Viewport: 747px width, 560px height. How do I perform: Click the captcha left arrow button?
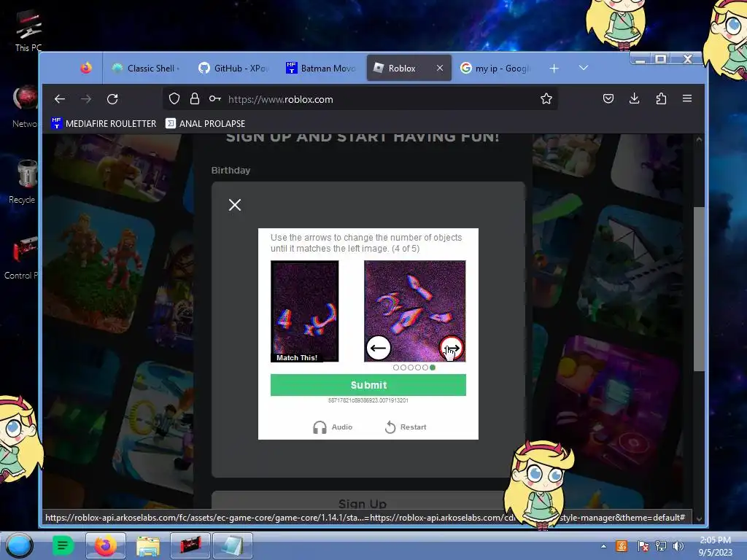pyautogui.click(x=379, y=348)
